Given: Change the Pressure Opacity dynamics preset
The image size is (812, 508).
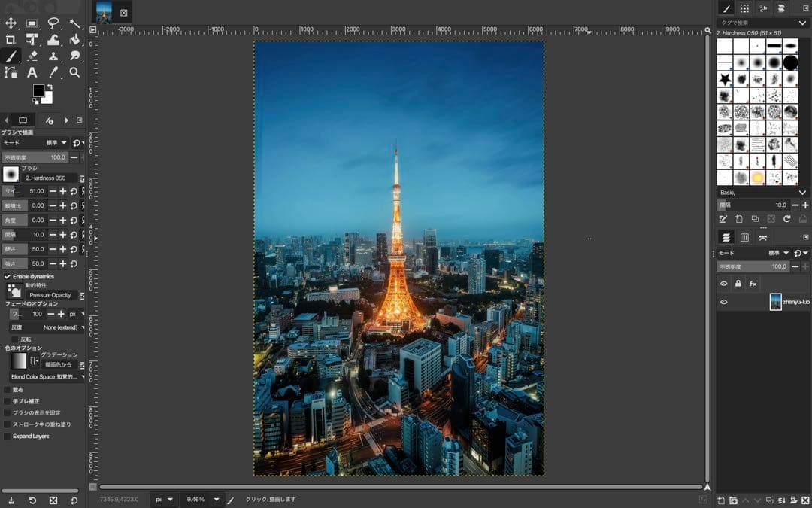Looking at the screenshot, I should click(x=49, y=294).
